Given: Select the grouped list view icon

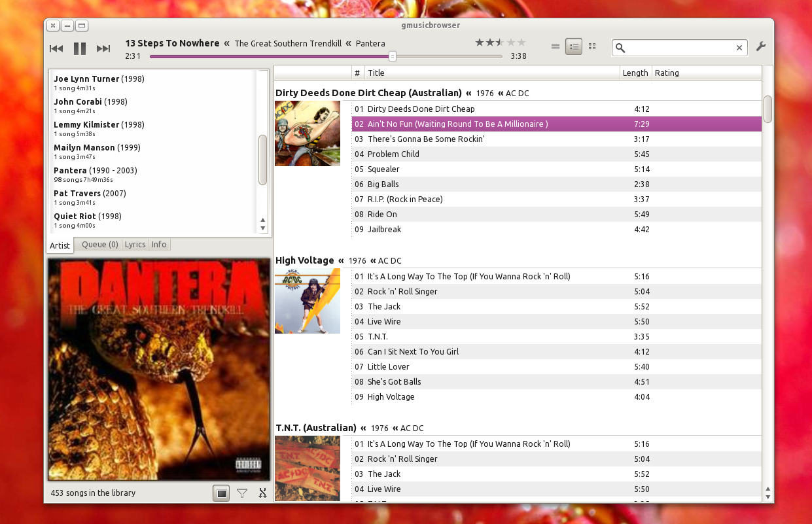Looking at the screenshot, I should (x=574, y=46).
